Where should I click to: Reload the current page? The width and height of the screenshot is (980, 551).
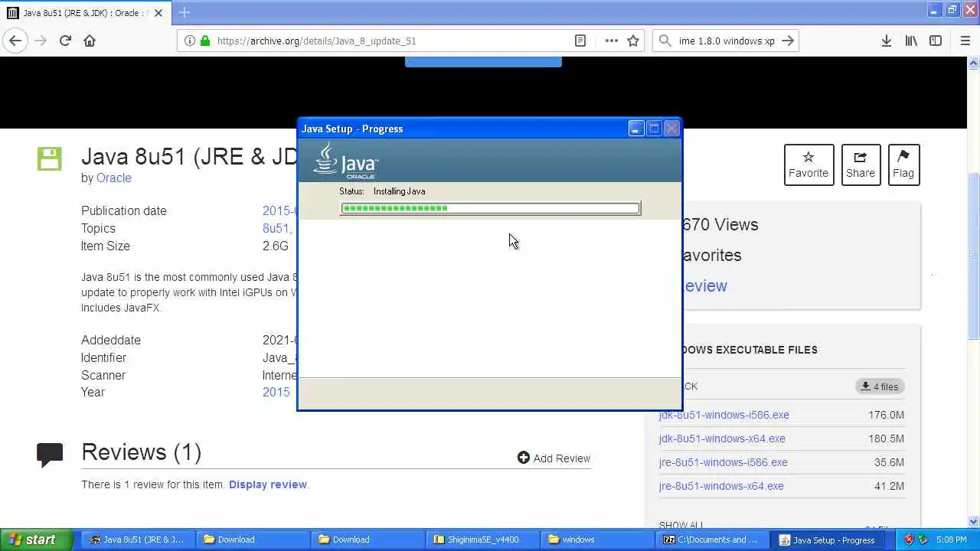point(65,41)
